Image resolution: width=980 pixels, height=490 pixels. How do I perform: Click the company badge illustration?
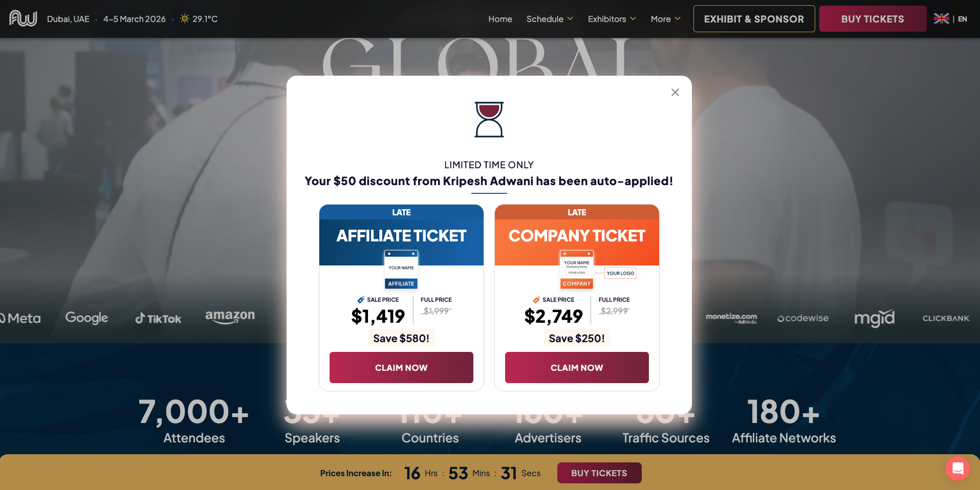(x=577, y=270)
